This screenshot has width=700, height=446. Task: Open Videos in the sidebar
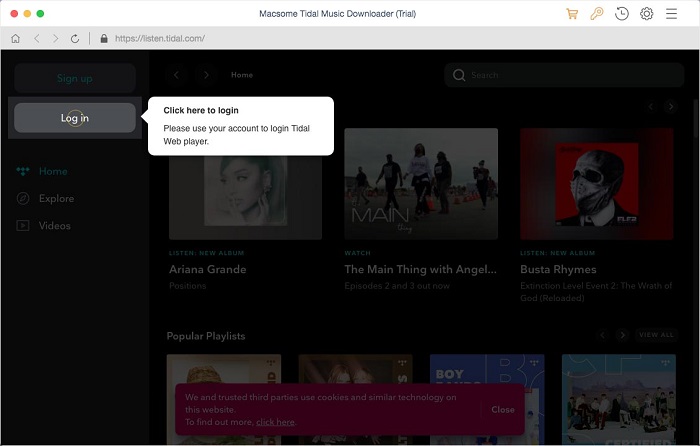(54, 226)
